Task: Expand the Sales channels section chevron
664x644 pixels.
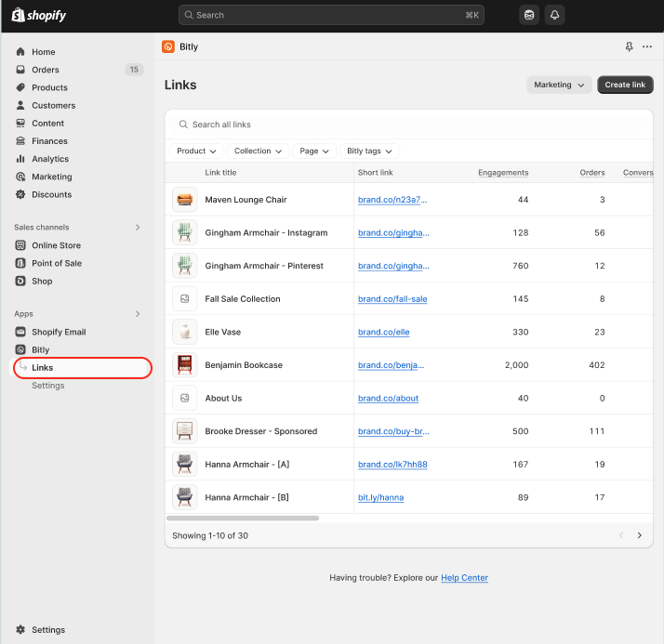Action: pos(138,228)
